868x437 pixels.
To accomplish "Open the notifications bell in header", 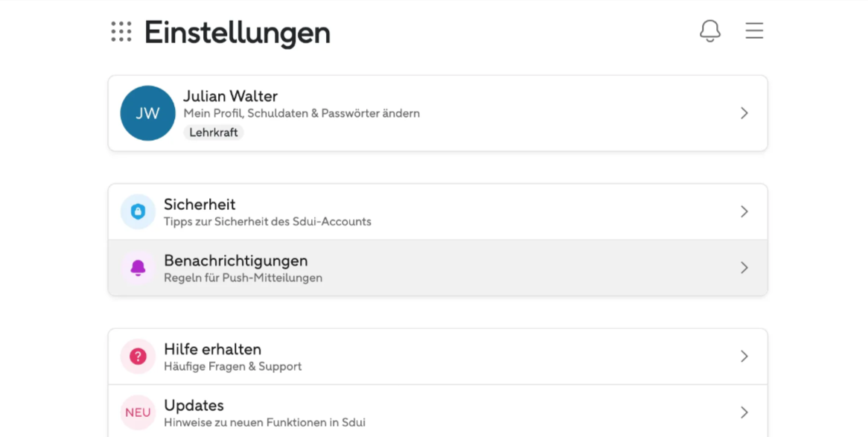I will [710, 31].
